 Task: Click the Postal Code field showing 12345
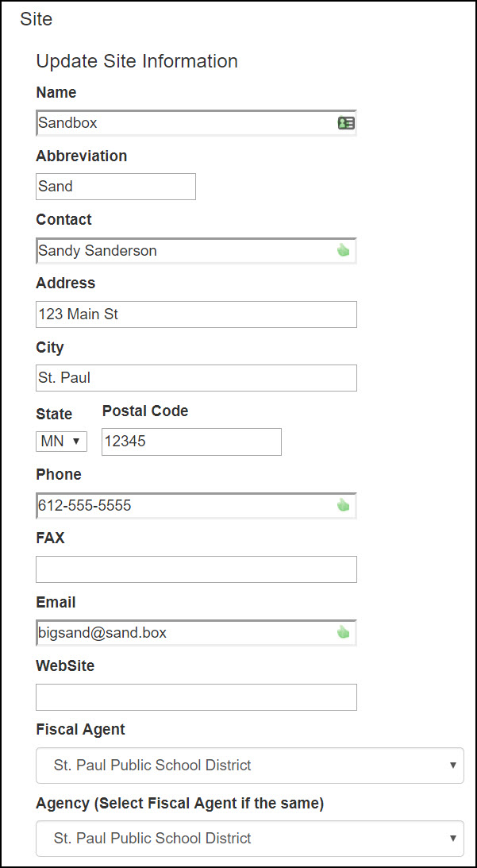click(190, 441)
